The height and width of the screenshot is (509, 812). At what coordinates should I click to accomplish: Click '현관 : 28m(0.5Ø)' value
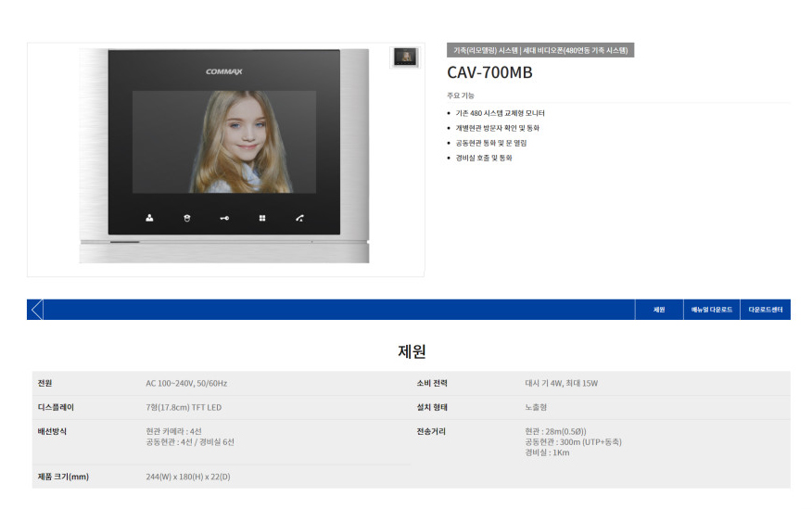click(555, 431)
